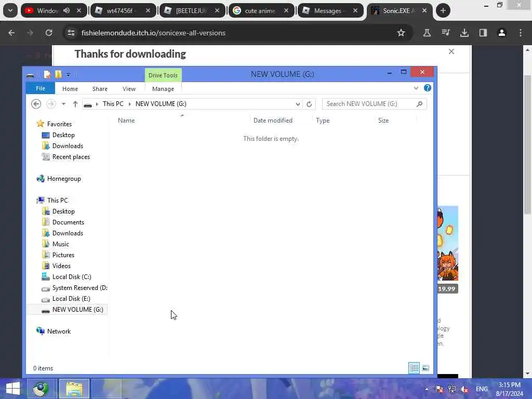Open the Windows Start button
The image size is (532, 399).
12,389
